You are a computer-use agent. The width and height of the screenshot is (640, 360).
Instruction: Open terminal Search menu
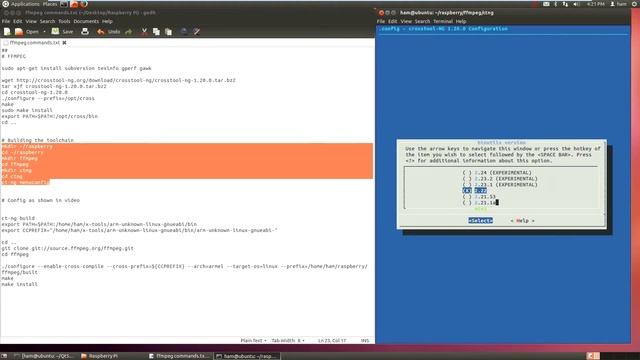[422, 21]
